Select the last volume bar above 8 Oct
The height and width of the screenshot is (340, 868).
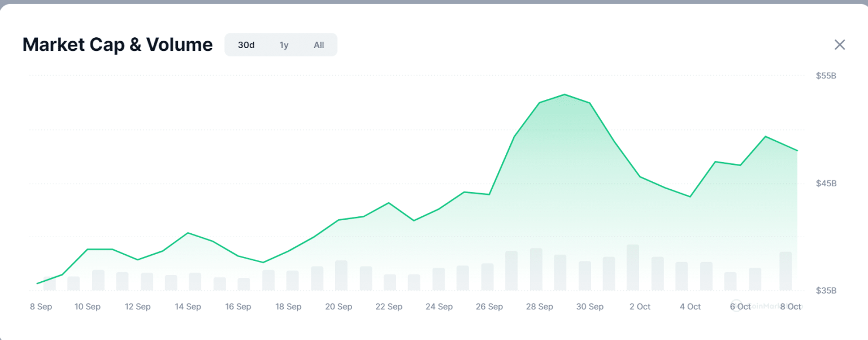coord(785,271)
